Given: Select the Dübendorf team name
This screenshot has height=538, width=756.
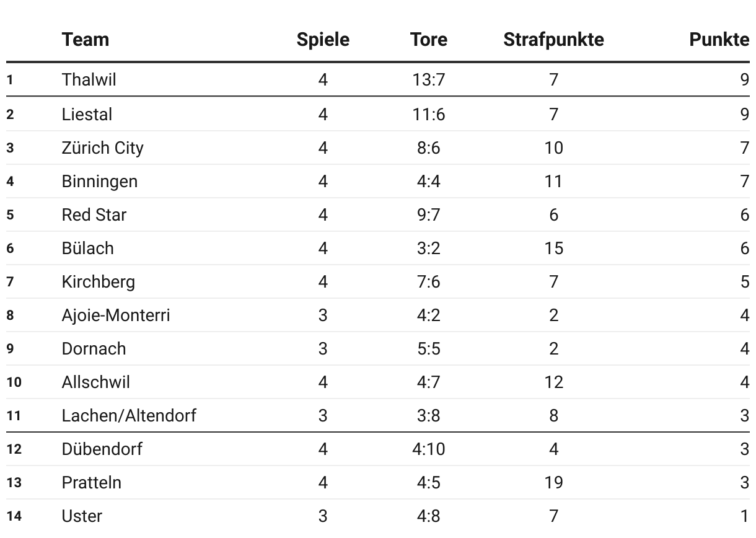Looking at the screenshot, I should (102, 449).
